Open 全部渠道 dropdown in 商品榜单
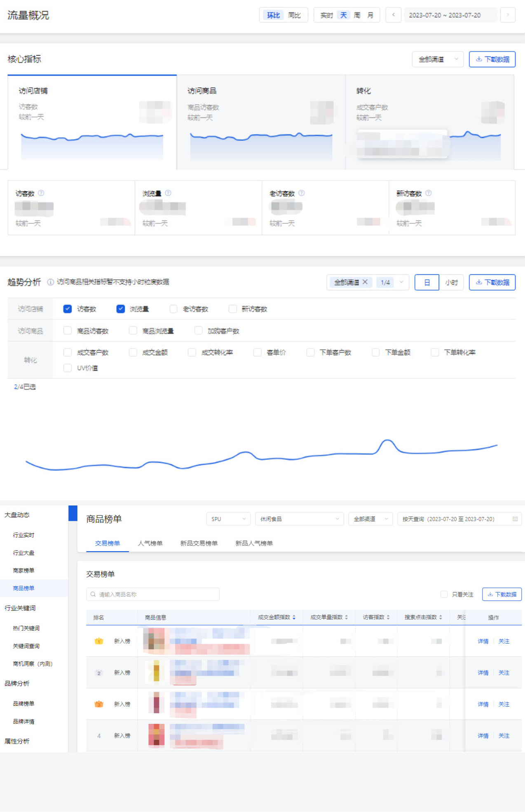This screenshot has height=812, width=525. tap(370, 519)
